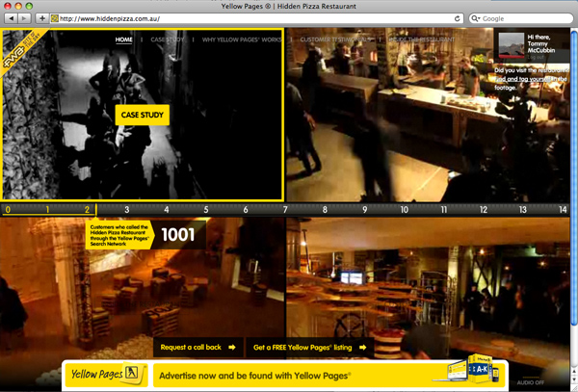This screenshot has width=578, height=392.
Task: Open the HOME nav item
Action: pos(123,39)
